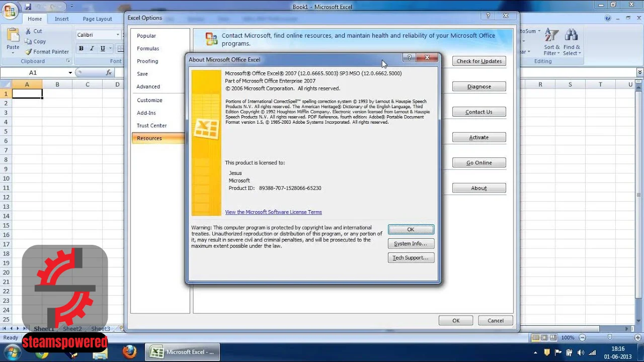Screen dimensions: 644x362
Task: Switch to the Insert ribbon tab
Action: [x=62, y=19]
